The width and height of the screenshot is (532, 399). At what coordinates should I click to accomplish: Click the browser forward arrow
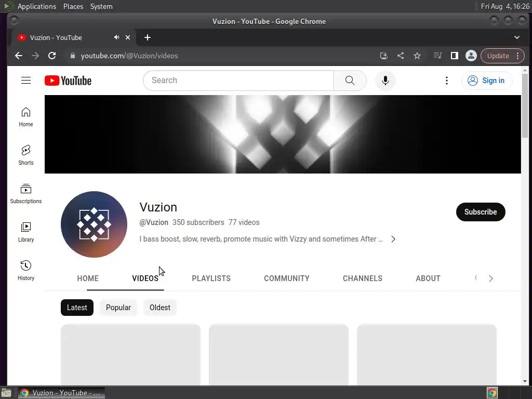[x=35, y=56]
